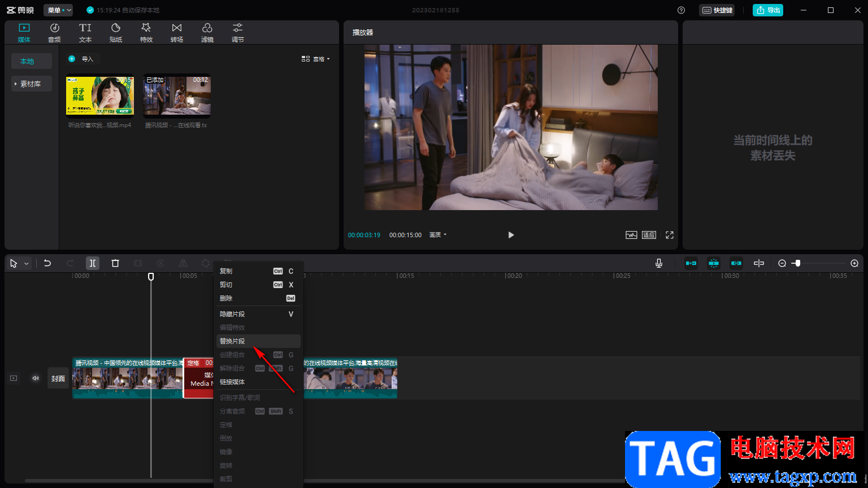Click the 适应 fit button in player
This screenshot has height=488, width=868.
[649, 235]
